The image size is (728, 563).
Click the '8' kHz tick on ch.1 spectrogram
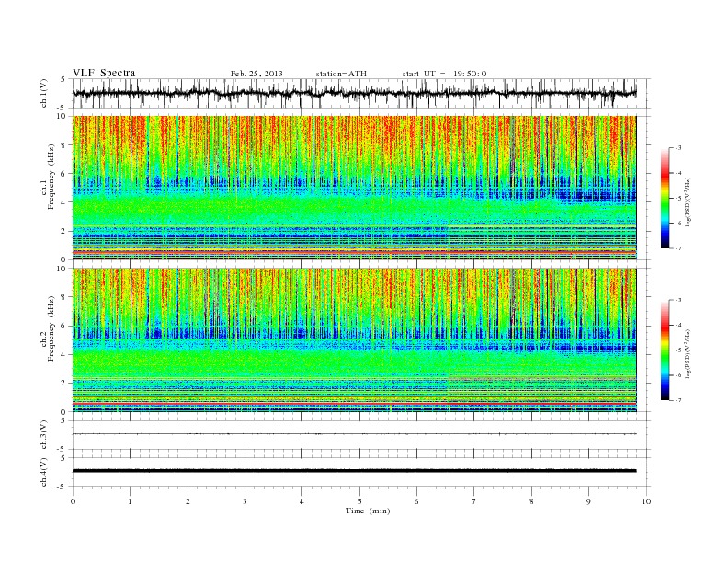(64, 145)
